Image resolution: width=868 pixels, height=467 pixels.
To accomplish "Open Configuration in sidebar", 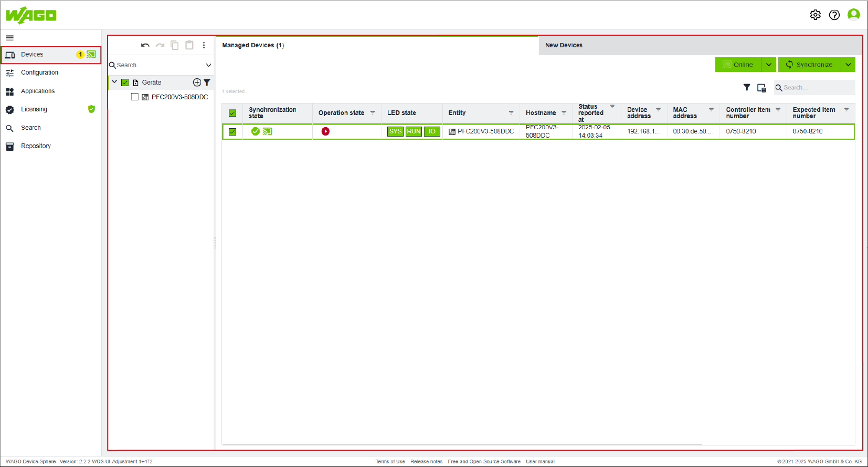I will tap(51, 72).
